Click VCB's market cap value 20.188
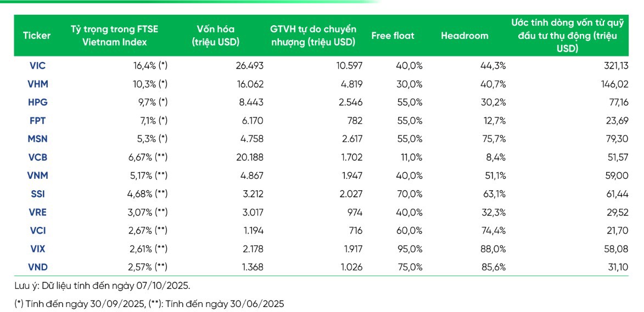The height and width of the screenshot is (312, 644). pos(249,157)
